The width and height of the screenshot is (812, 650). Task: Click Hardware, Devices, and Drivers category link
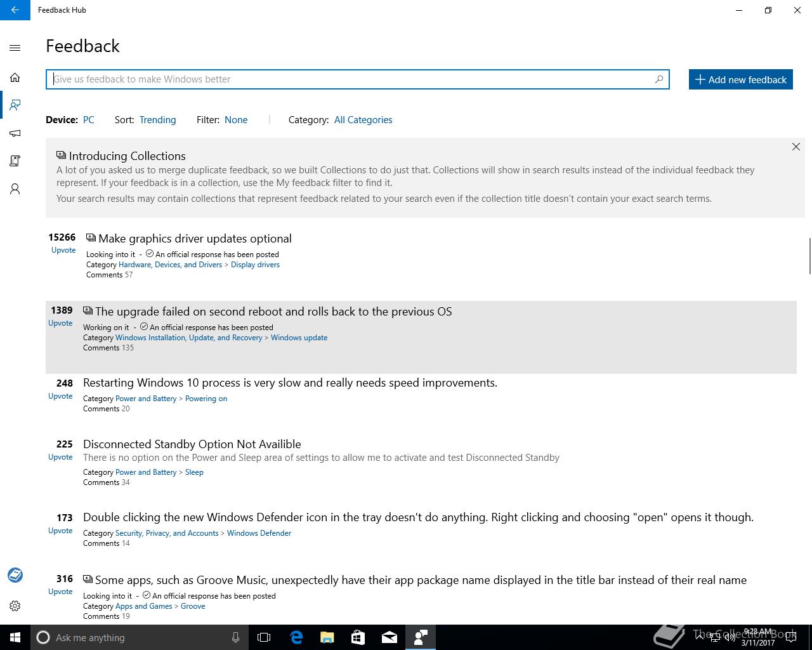tap(170, 265)
